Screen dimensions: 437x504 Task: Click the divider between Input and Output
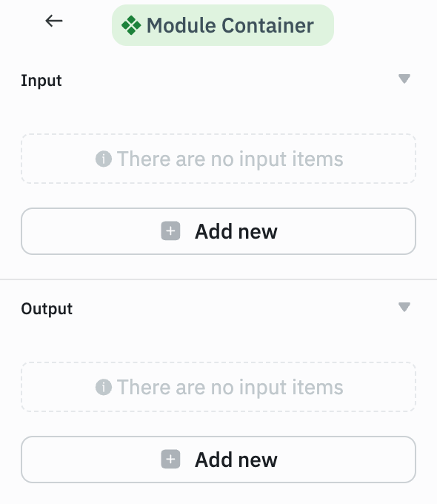click(218, 279)
